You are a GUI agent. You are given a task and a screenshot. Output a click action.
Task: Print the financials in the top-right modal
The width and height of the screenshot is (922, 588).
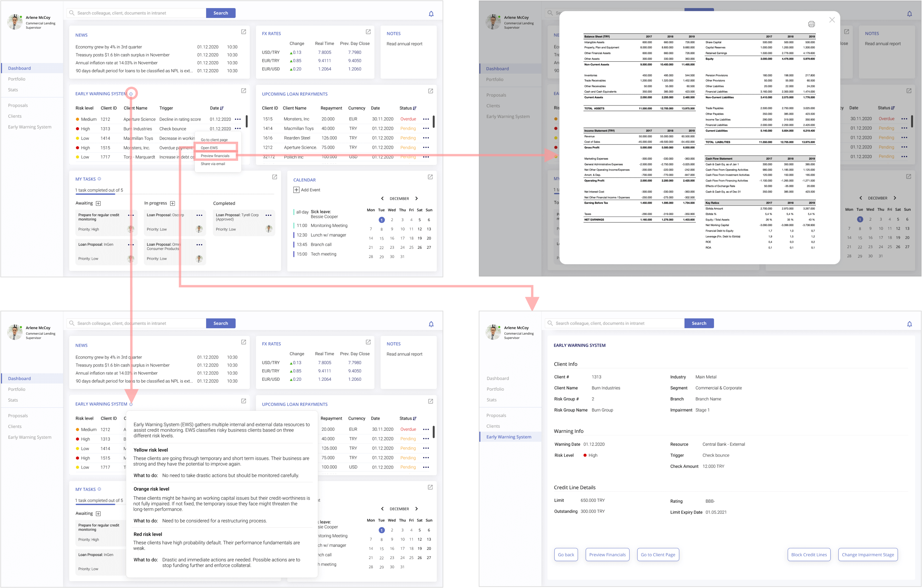tap(811, 24)
